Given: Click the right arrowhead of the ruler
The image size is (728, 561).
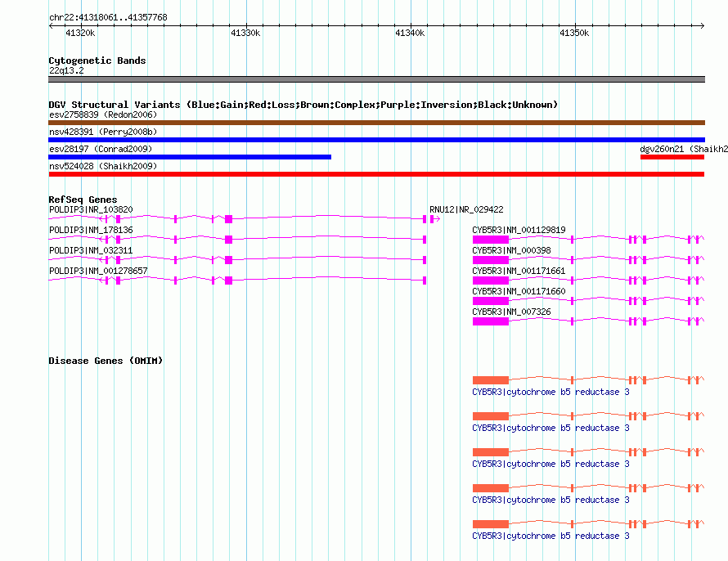Looking at the screenshot, I should coord(703,26).
